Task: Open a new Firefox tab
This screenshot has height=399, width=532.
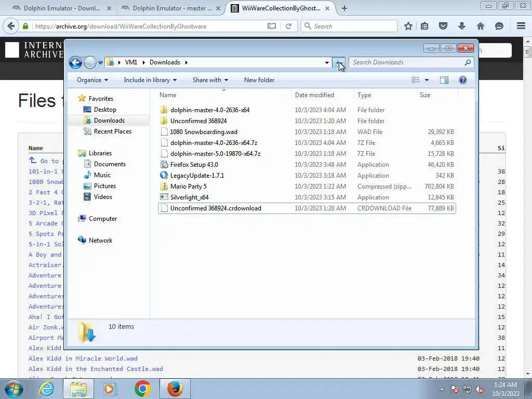Action: [344, 8]
